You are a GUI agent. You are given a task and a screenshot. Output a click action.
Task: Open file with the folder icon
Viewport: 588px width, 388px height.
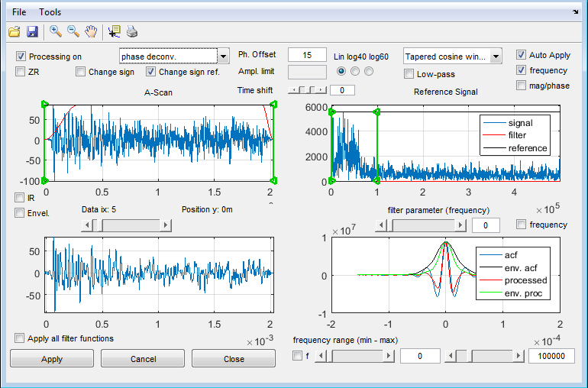point(15,32)
